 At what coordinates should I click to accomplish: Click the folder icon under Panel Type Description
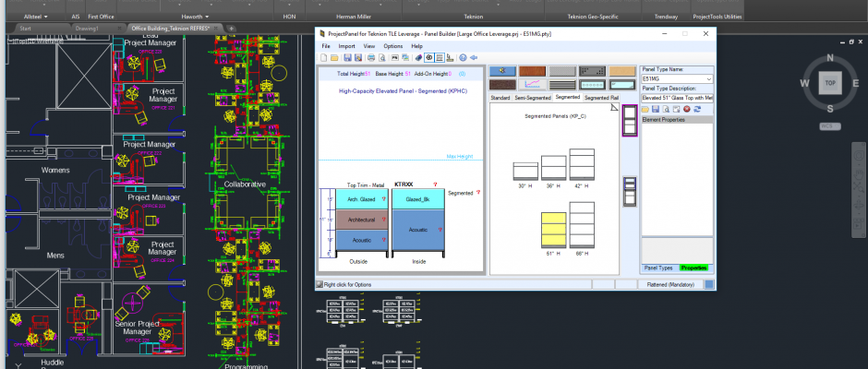click(x=645, y=109)
